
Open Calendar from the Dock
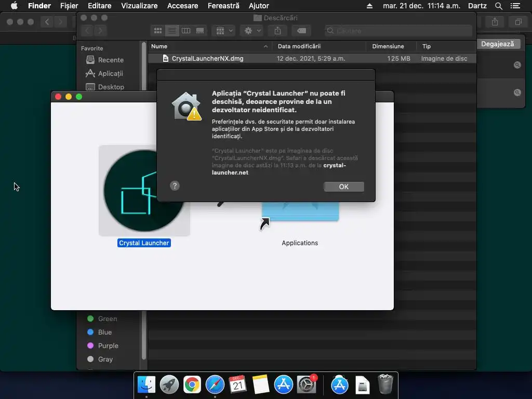click(x=237, y=385)
